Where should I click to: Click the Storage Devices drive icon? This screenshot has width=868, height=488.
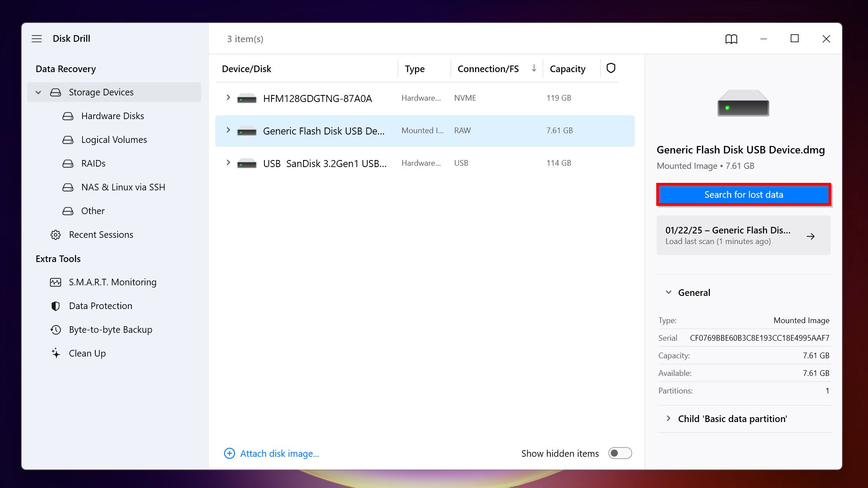(56, 92)
